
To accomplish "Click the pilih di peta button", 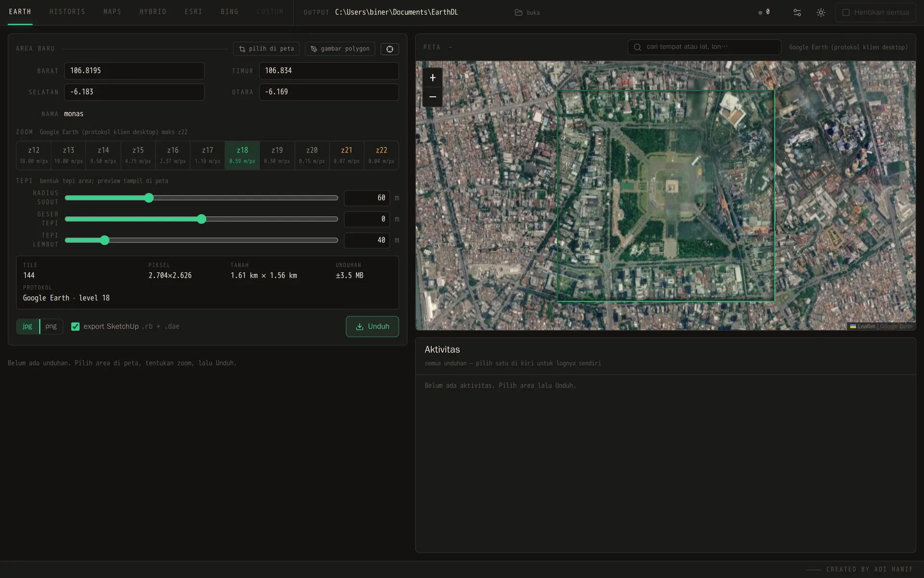I will click(x=266, y=49).
